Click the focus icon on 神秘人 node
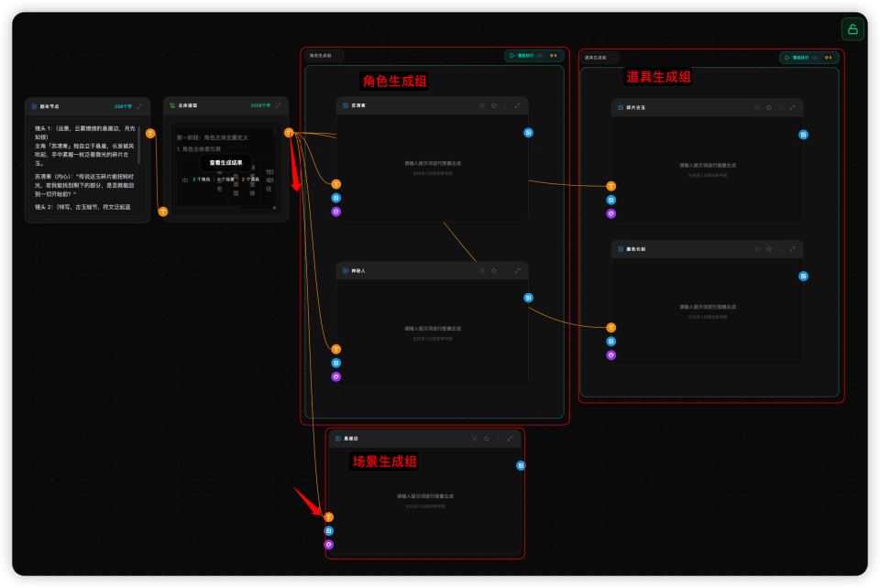The image size is (880, 588). point(482,271)
